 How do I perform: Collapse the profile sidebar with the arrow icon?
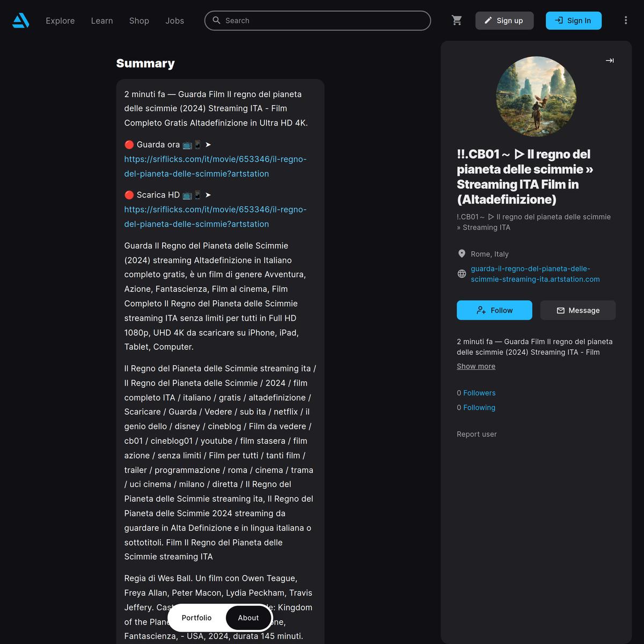pos(610,61)
